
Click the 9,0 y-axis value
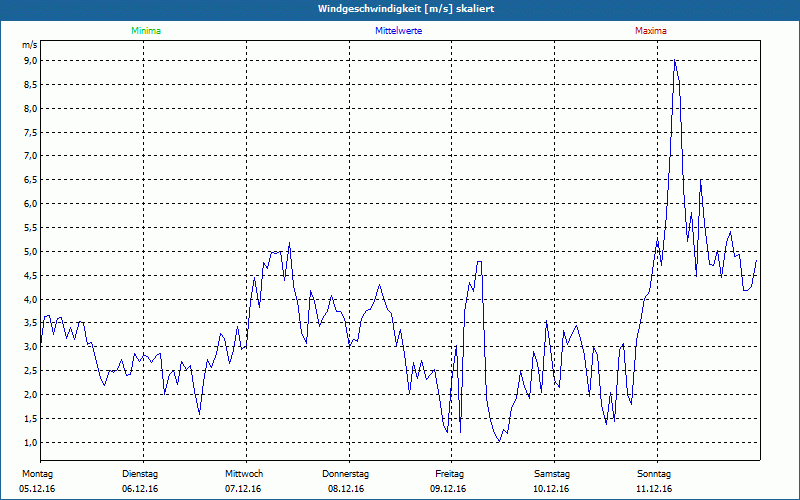[x=31, y=61]
